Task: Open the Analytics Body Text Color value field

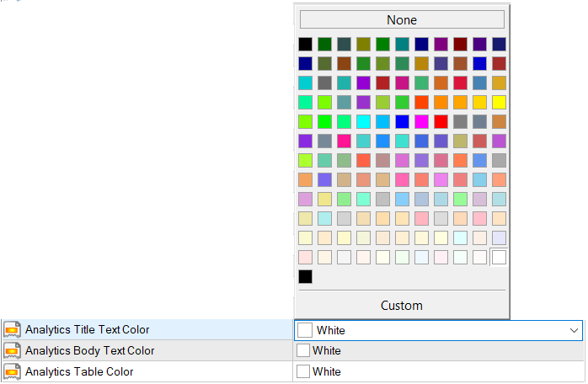Action: pyautogui.click(x=438, y=350)
